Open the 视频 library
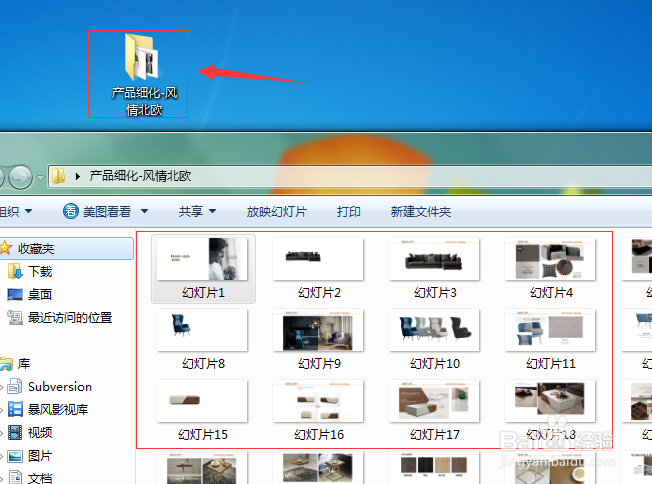Image resolution: width=652 pixels, height=484 pixels. coord(40,432)
